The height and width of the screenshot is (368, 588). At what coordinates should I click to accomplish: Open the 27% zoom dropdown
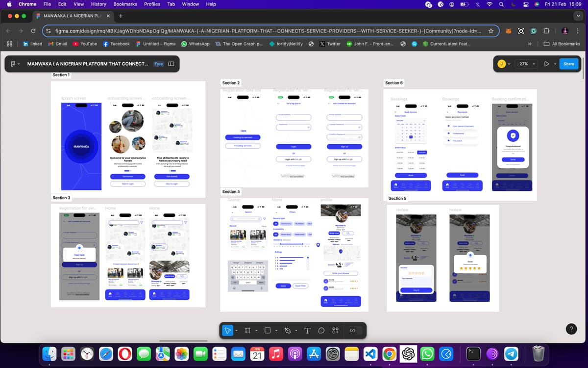pyautogui.click(x=526, y=64)
